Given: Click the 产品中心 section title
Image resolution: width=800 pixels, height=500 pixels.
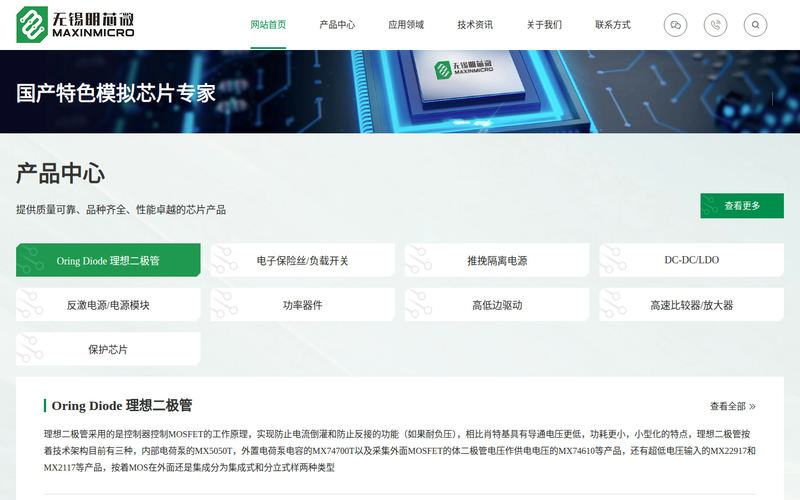Looking at the screenshot, I should coord(60,173).
